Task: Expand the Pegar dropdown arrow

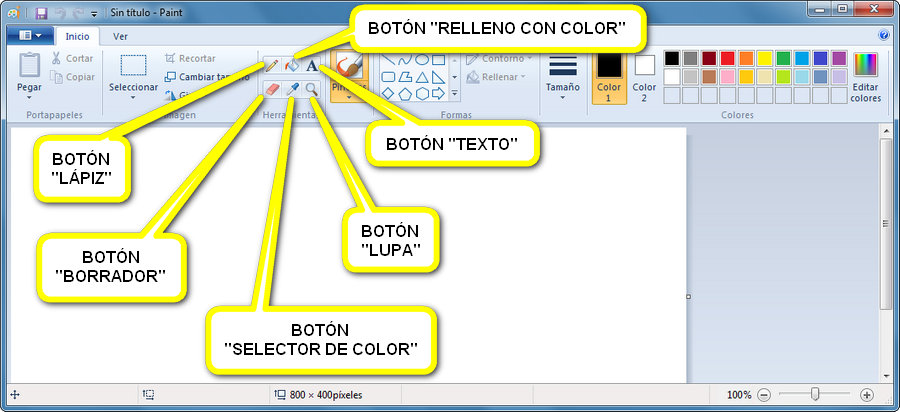Action: tap(29, 98)
